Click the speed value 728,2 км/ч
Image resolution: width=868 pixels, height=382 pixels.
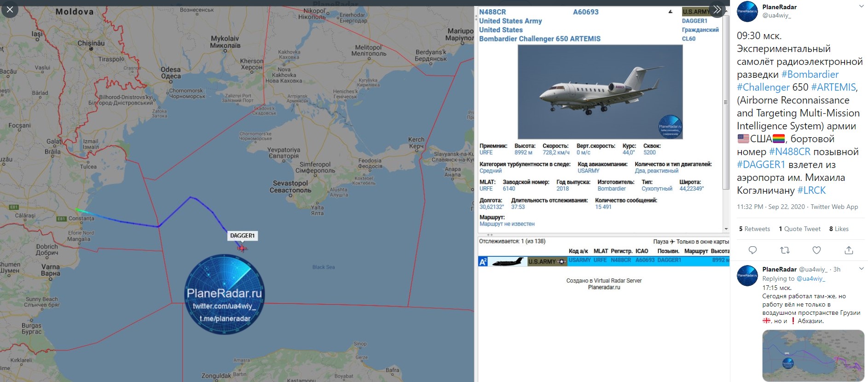[x=556, y=152]
